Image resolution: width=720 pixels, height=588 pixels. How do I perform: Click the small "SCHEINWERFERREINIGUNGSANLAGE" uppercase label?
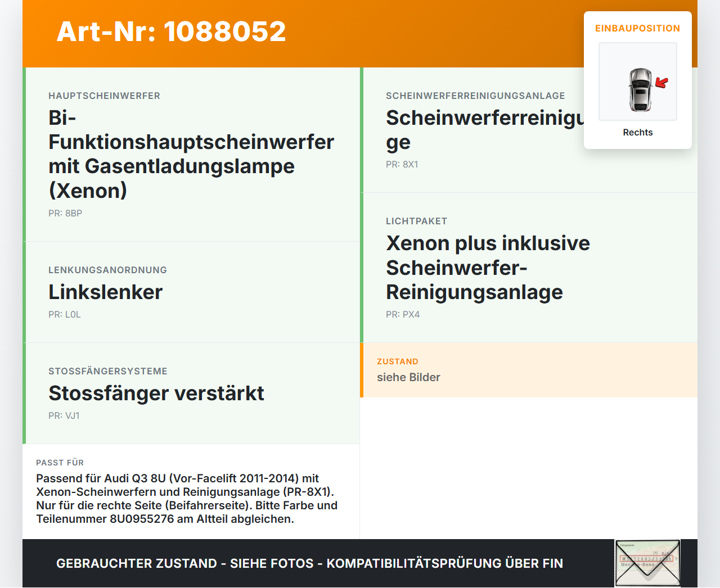pos(475,96)
